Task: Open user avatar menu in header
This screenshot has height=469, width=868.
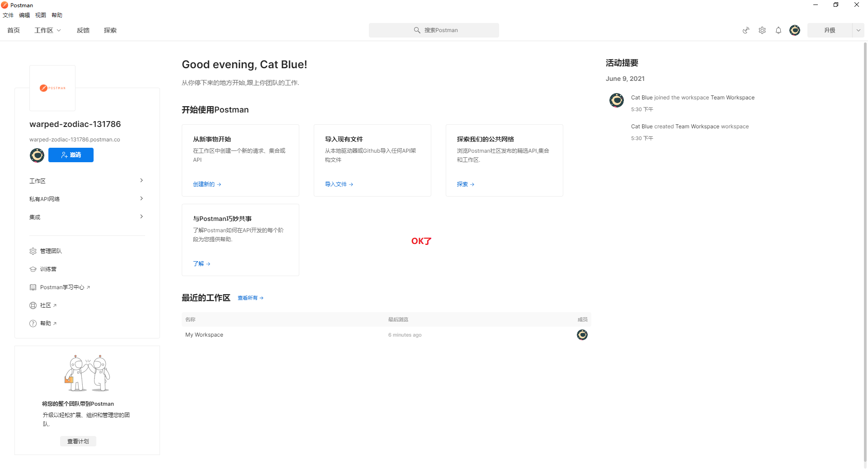Action: (795, 30)
